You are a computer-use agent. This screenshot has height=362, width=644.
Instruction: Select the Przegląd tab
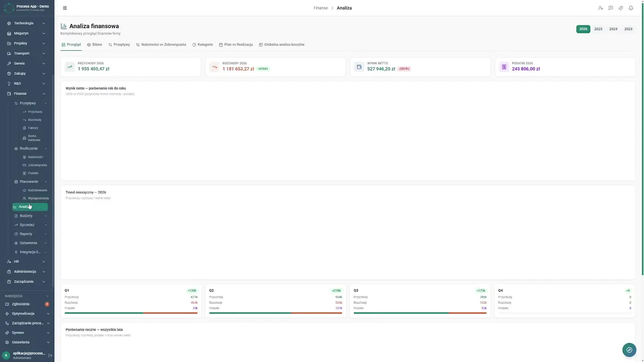coord(71,45)
